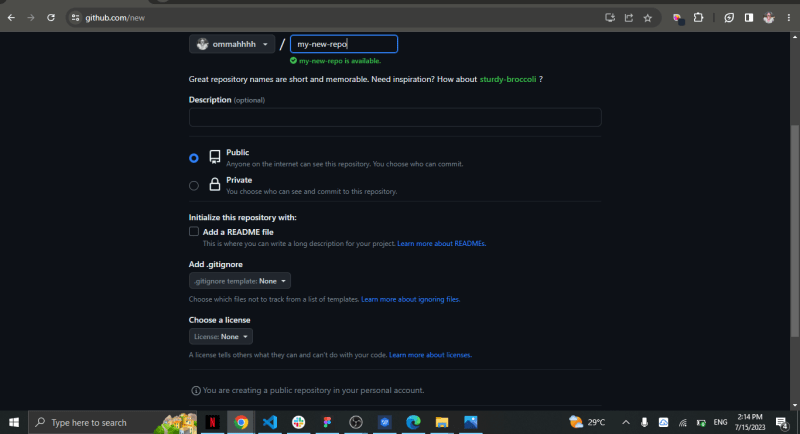The image size is (800, 434).
Task: Open the .gitignore template dropdown
Action: 240,281
